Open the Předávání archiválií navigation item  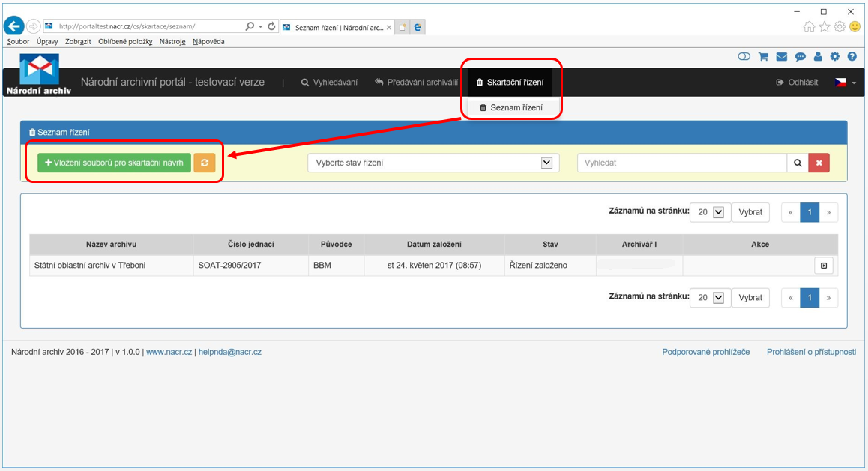coord(416,82)
